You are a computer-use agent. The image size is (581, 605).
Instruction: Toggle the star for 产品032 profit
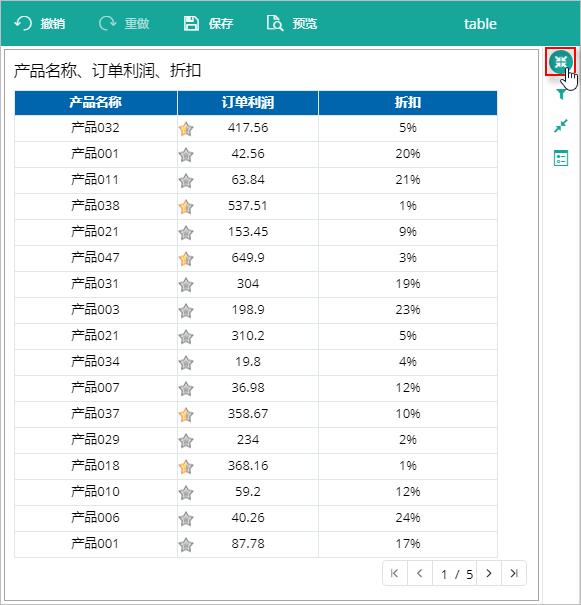click(186, 129)
